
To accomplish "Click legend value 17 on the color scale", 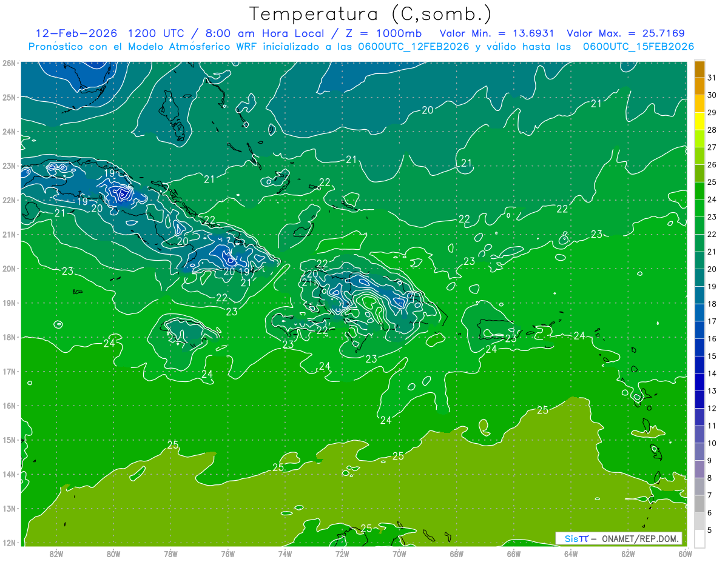I will (712, 321).
